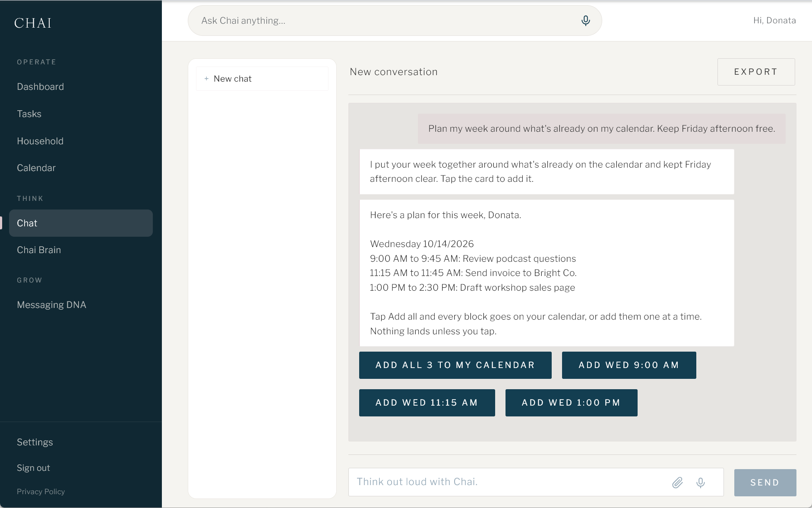This screenshot has height=508, width=812.
Task: Start a New chat
Action: coord(262,79)
